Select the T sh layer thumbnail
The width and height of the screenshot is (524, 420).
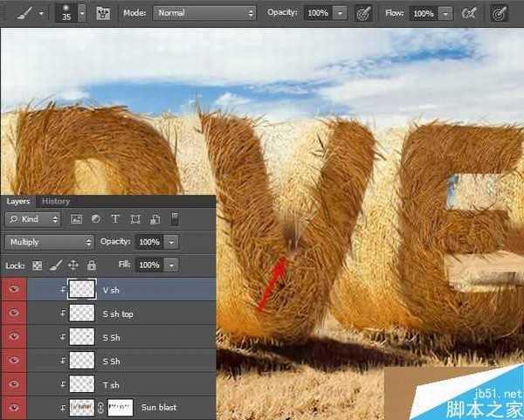tap(81, 384)
